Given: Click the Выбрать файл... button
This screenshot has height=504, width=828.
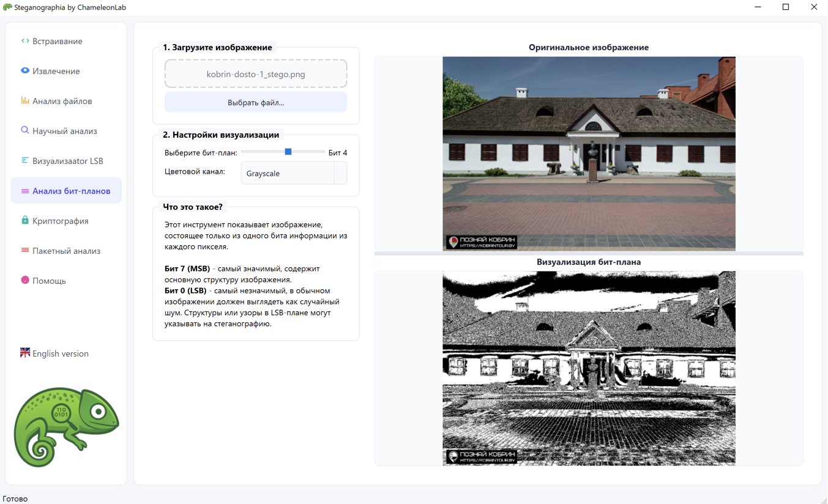Looking at the screenshot, I should coord(256,103).
